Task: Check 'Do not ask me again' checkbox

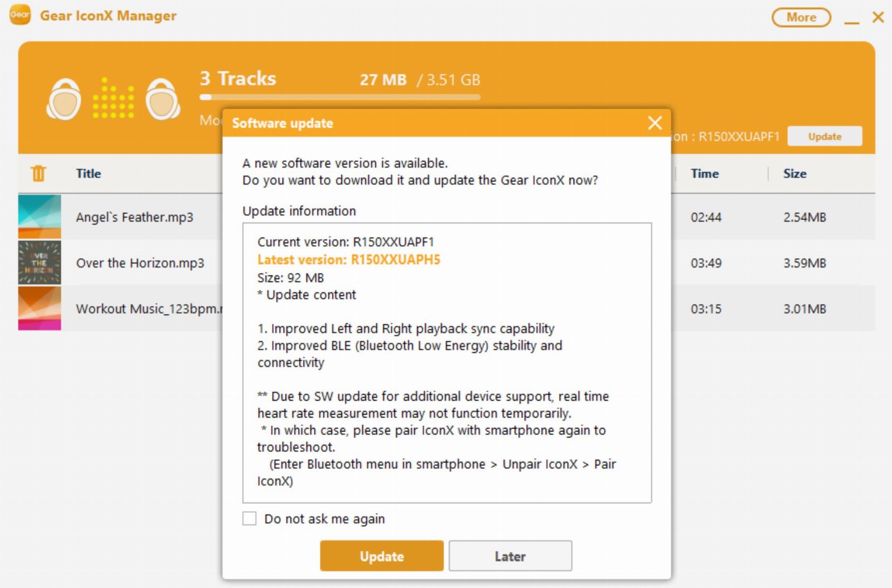Action: coord(249,518)
